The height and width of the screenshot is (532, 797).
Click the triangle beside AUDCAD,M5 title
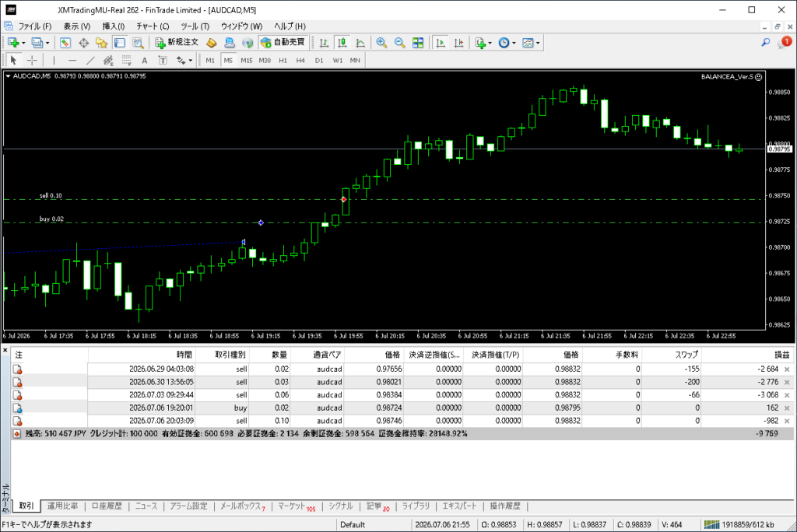coord(8,76)
